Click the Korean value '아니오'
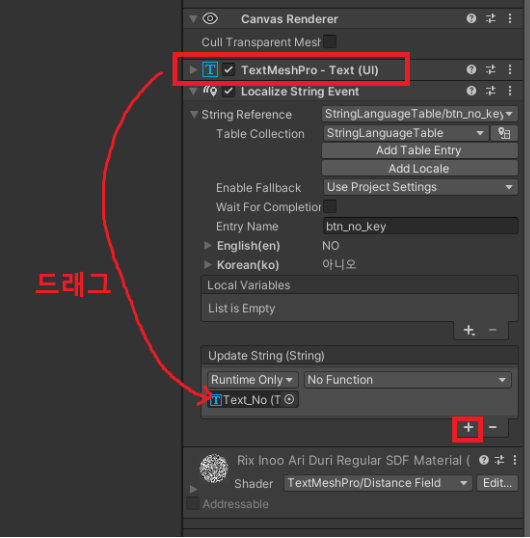Screen dimensions: 530x538 339,265
